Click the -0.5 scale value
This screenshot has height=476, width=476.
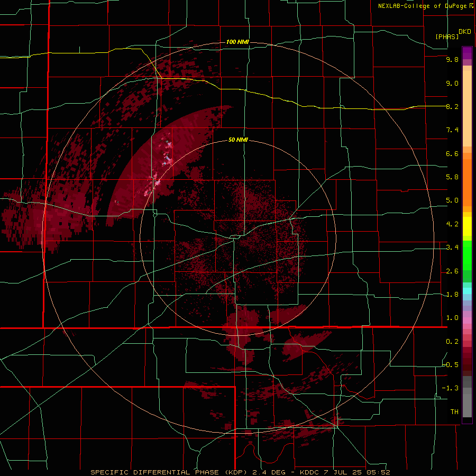[x=451, y=365]
